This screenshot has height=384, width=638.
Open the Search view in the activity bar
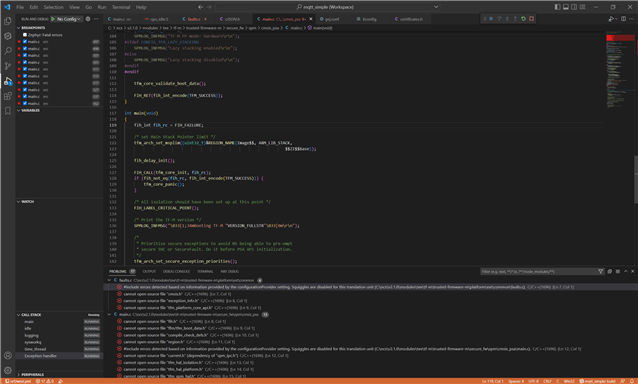pyautogui.click(x=8, y=51)
